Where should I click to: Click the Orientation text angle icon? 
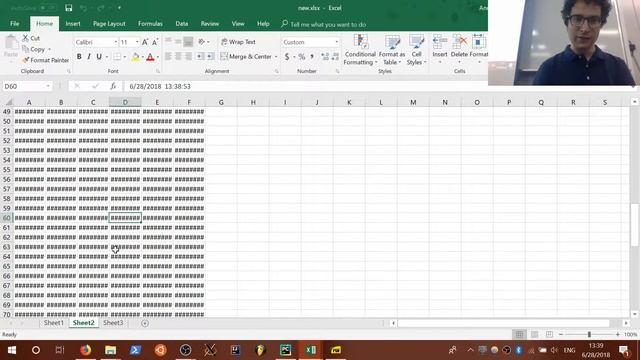(x=202, y=42)
